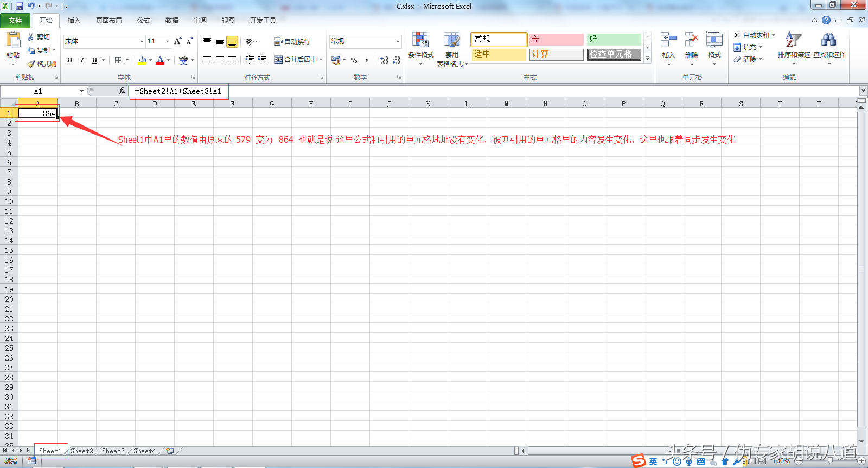868x468 pixels.
Task: Toggle right horizontal alignment
Action: [232, 60]
